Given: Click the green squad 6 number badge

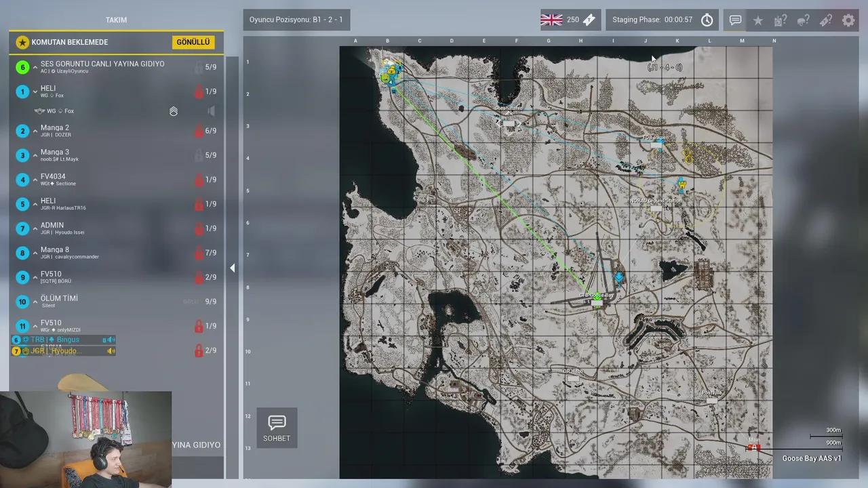Looking at the screenshot, I should [x=22, y=67].
